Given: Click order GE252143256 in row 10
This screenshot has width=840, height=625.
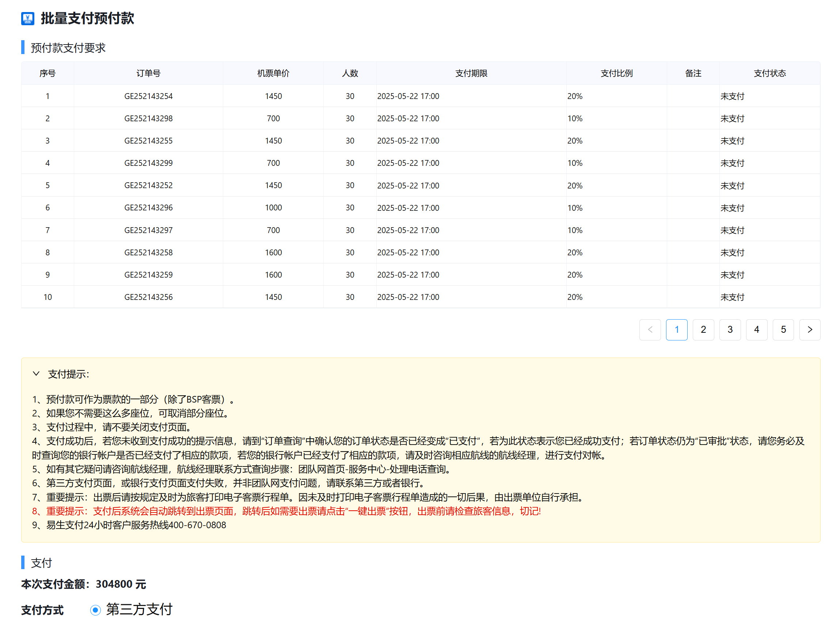Looking at the screenshot, I should (148, 297).
